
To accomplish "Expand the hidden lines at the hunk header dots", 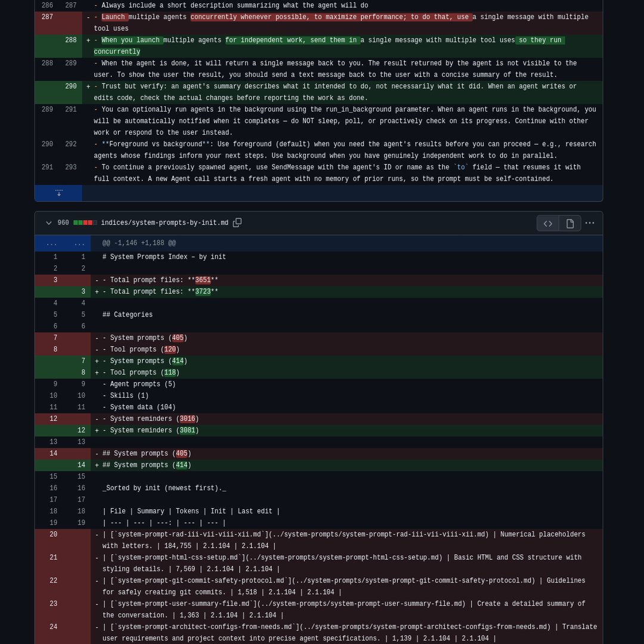I will pos(63,243).
